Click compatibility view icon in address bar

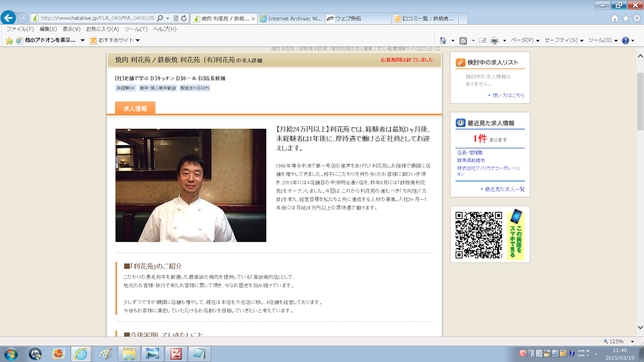click(x=176, y=19)
